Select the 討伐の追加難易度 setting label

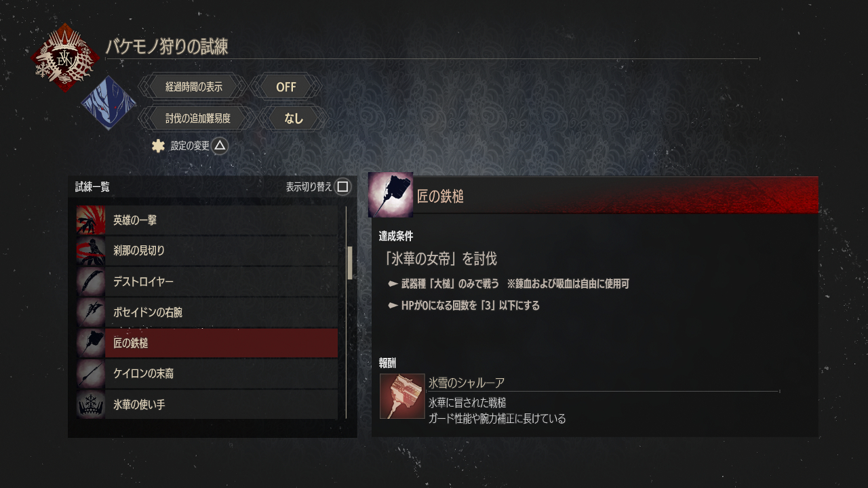tap(198, 118)
